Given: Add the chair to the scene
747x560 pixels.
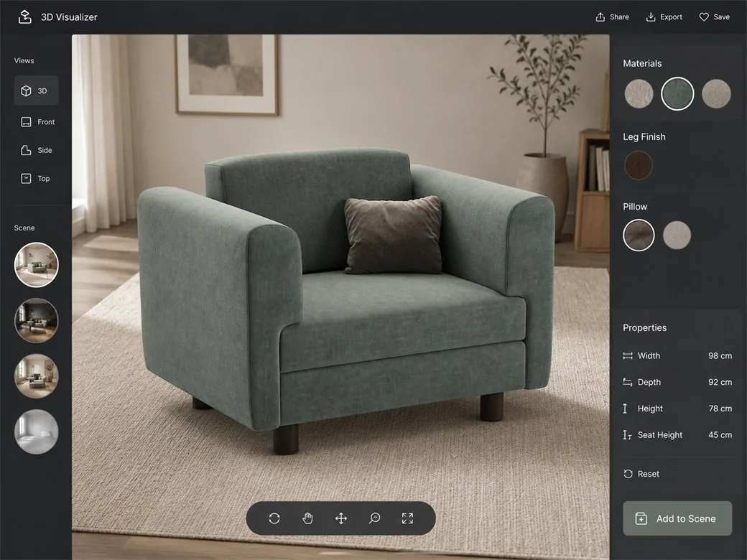Looking at the screenshot, I should pos(677,518).
